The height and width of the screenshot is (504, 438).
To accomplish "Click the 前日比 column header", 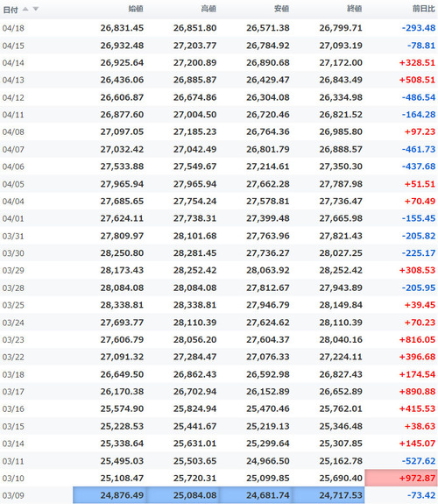I will click(423, 9).
